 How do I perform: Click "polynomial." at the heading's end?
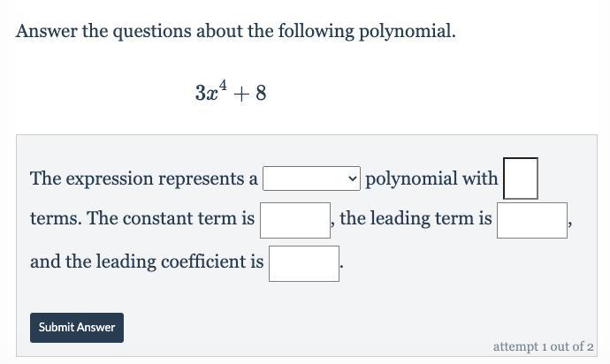tap(411, 32)
